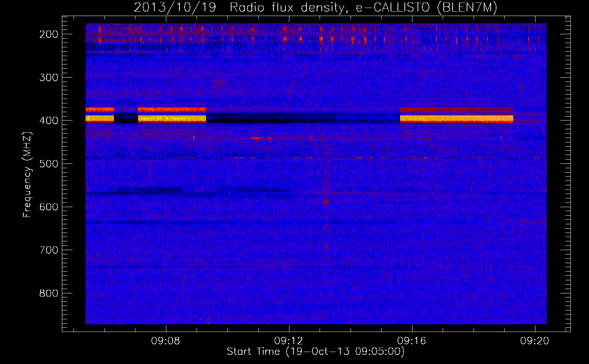
Task: Click the 600 frequency tick label
Action: click(x=48, y=207)
